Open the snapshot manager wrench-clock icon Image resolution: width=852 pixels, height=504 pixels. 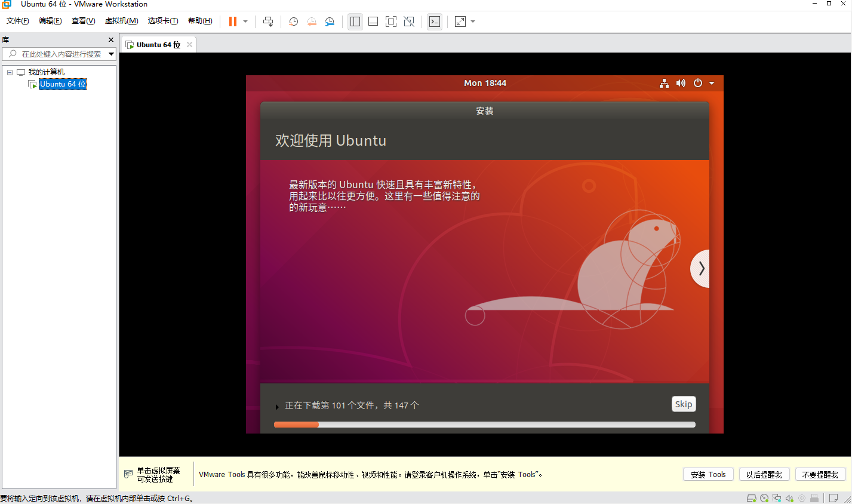330,21
